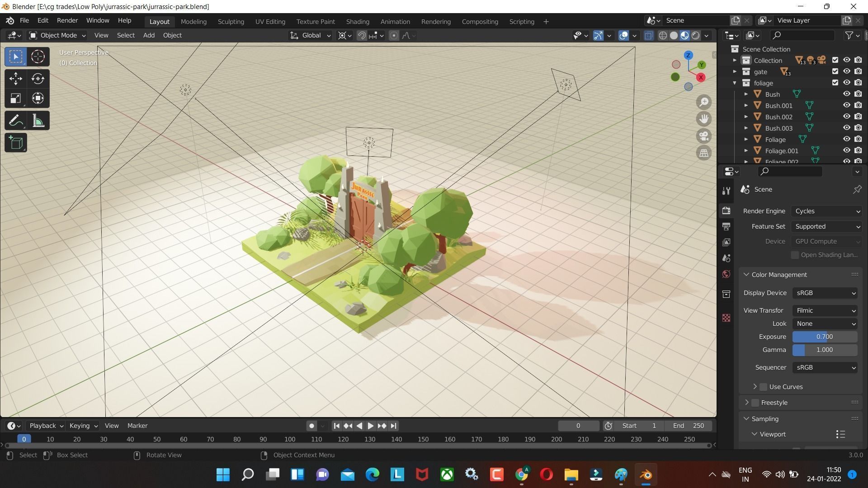Viewport: 868px width, 488px height.
Task: Activate the Measure tool
Action: tap(38, 121)
